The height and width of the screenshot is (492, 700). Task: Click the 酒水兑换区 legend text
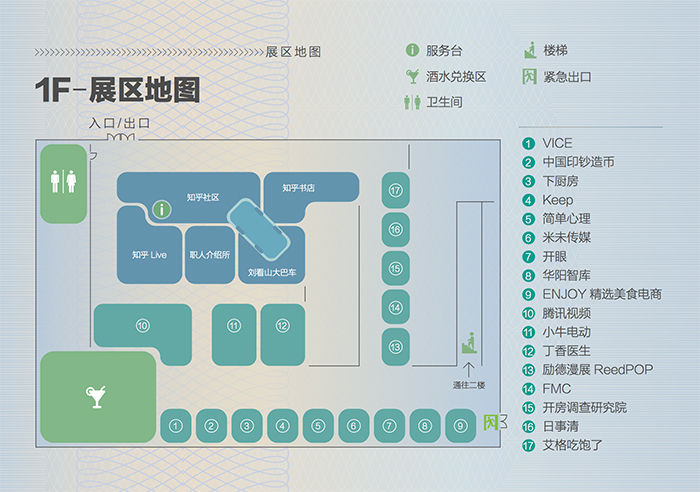[455, 76]
